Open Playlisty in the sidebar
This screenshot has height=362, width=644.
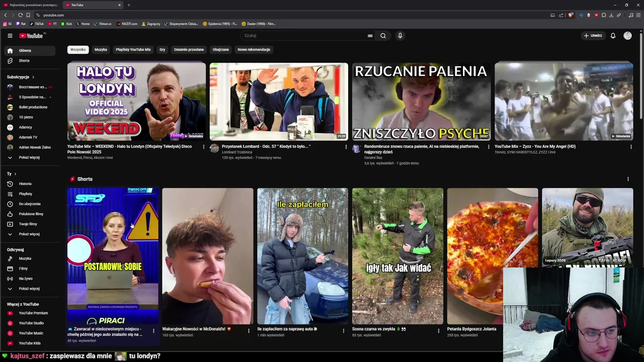(x=30, y=194)
